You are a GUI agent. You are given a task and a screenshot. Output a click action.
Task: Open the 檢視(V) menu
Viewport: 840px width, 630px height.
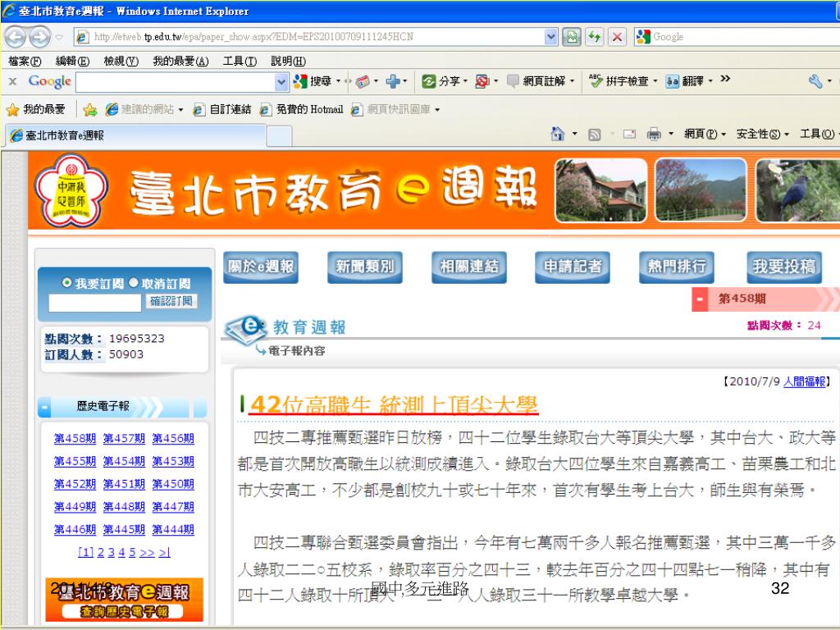tap(121, 61)
